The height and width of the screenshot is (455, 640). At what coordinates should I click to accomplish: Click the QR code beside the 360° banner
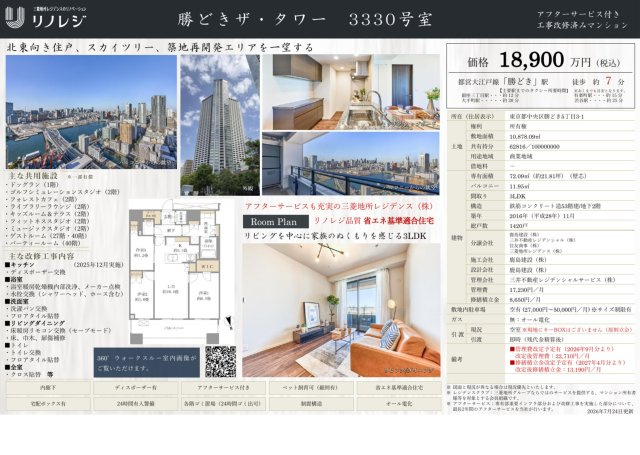[220, 362]
